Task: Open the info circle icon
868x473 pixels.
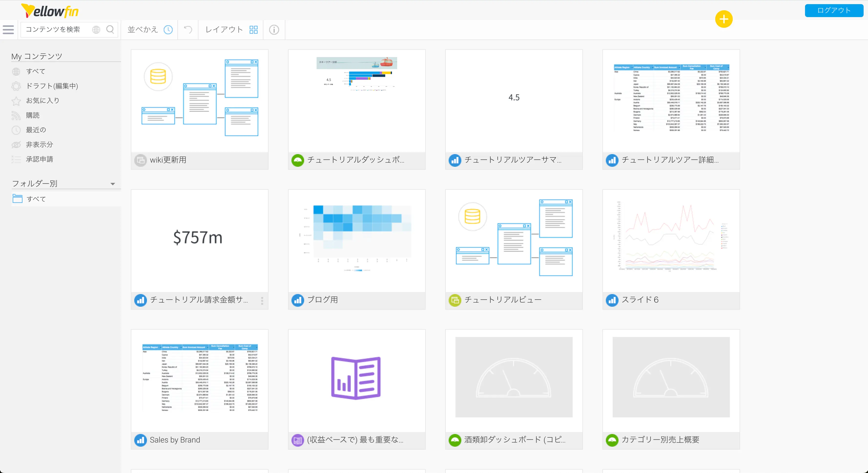Action: click(x=274, y=30)
